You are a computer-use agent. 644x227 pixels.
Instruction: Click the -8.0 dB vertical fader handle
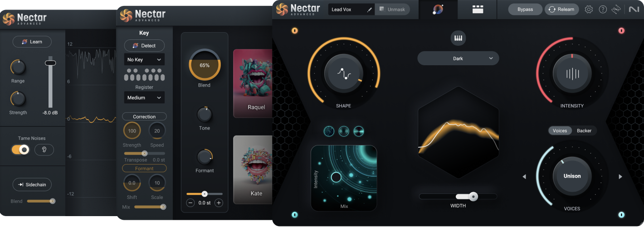(50, 63)
